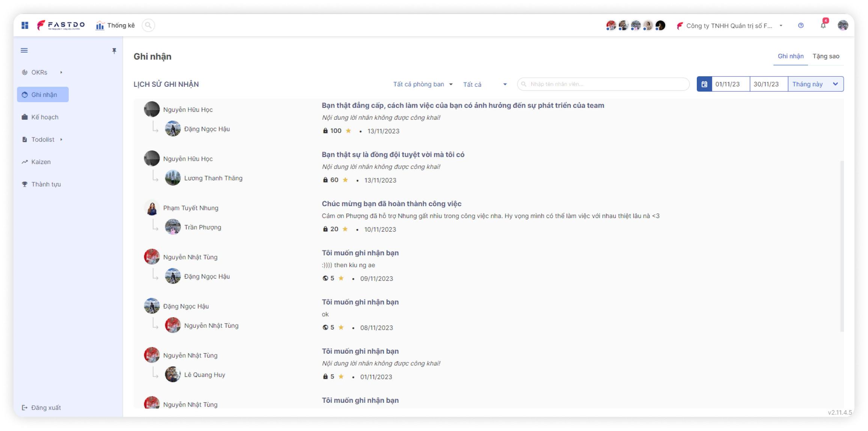The width and height of the screenshot is (868, 431).
Task: Click the OKRs target icon
Action: tap(25, 72)
